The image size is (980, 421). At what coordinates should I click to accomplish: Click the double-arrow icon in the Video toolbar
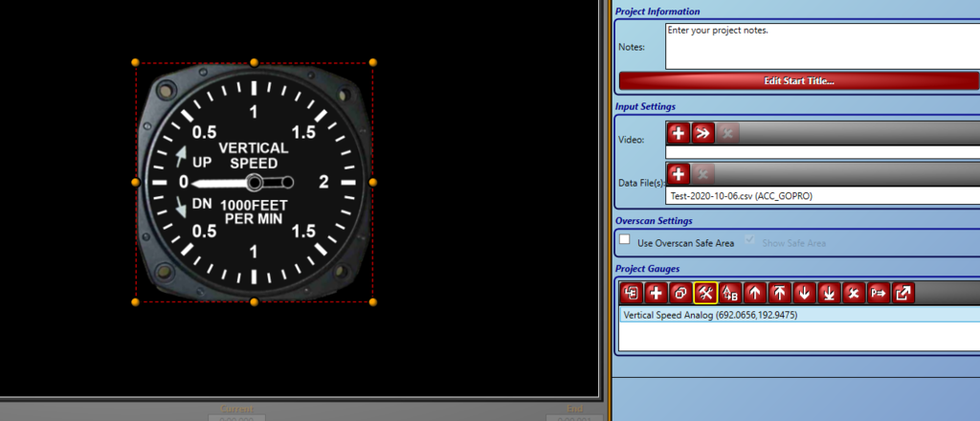click(x=703, y=133)
